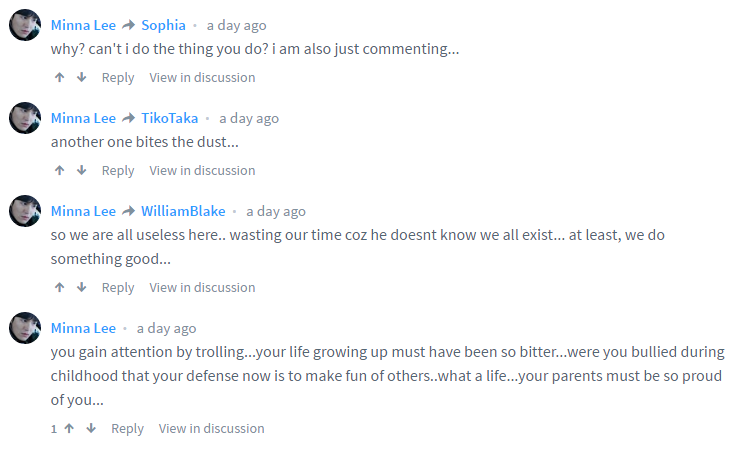Screen dimensions: 735x450
Task: Upvote the 'another one bites the dust' comment
Action: pos(60,171)
